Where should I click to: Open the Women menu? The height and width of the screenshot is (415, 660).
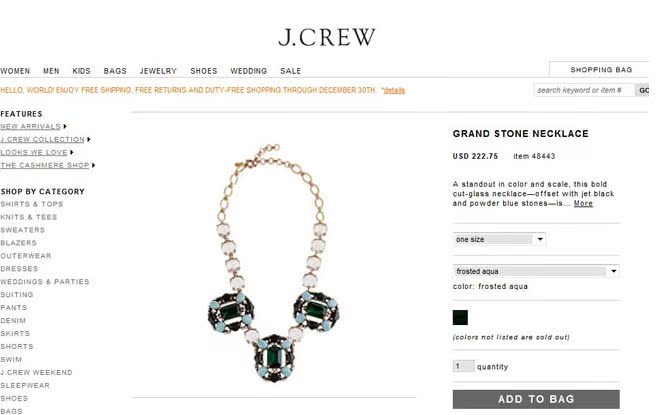(15, 71)
